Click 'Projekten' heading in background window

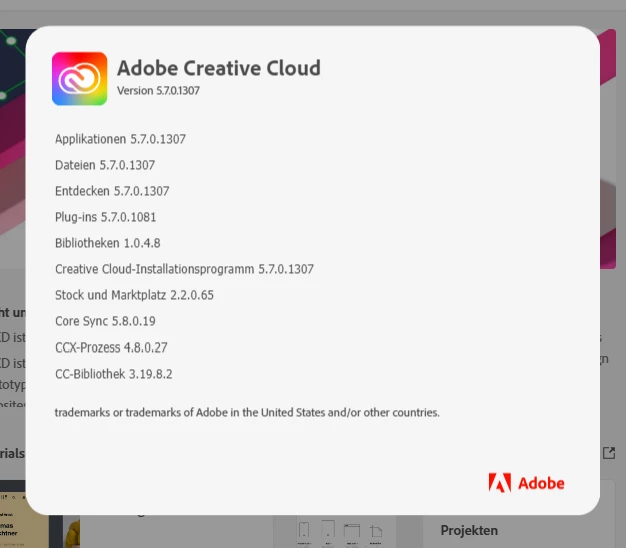tap(469, 530)
